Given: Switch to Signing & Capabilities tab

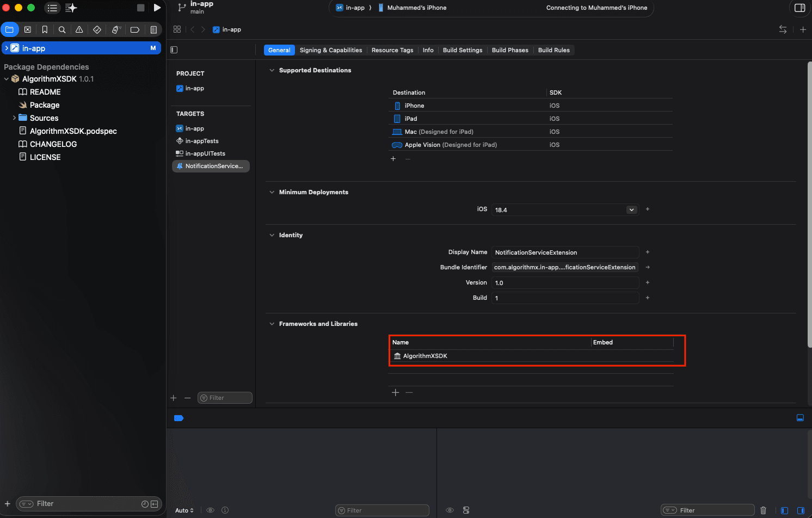Looking at the screenshot, I should coord(331,50).
